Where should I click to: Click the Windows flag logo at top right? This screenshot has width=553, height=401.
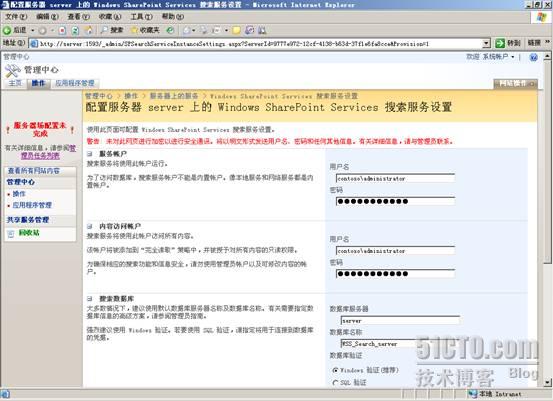[541, 17]
